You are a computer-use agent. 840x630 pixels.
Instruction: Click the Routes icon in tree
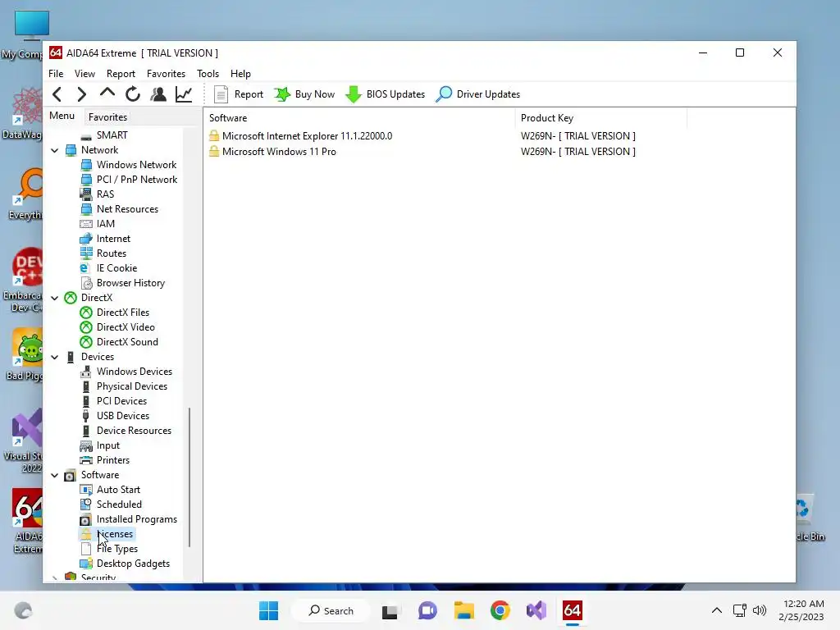click(x=85, y=253)
